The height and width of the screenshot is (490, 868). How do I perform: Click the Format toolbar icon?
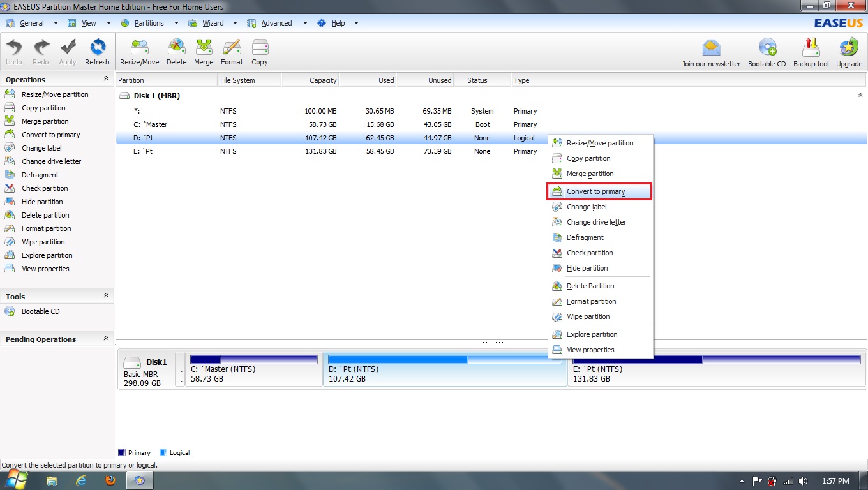click(232, 52)
